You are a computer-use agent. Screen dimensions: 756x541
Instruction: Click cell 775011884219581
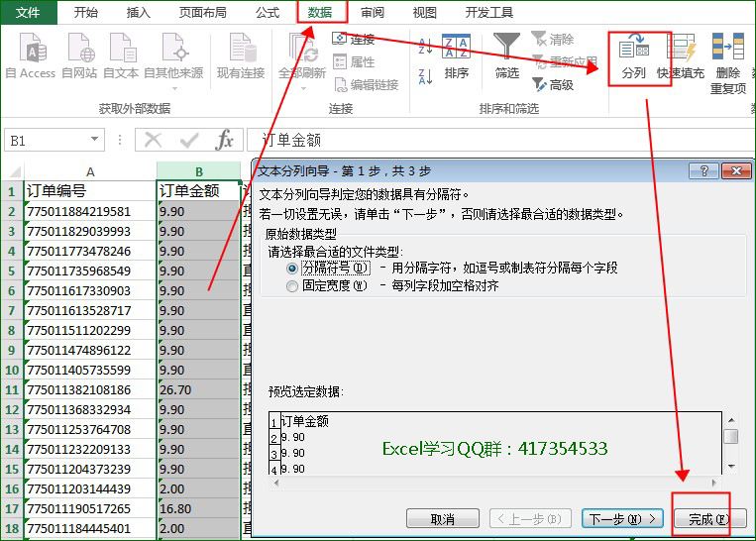(90, 211)
